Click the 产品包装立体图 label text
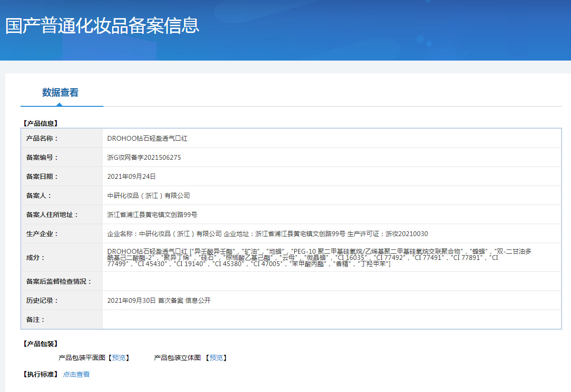This screenshot has width=571, height=392. point(177,358)
